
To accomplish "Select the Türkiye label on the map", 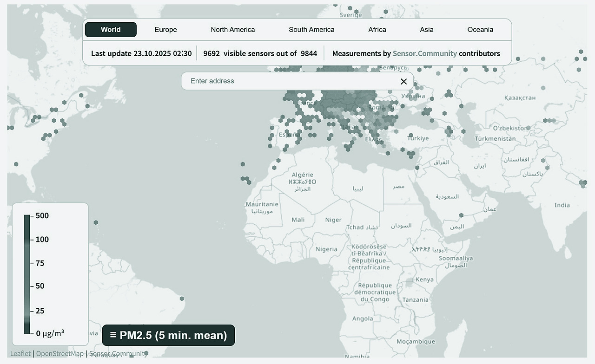I will point(418,138).
